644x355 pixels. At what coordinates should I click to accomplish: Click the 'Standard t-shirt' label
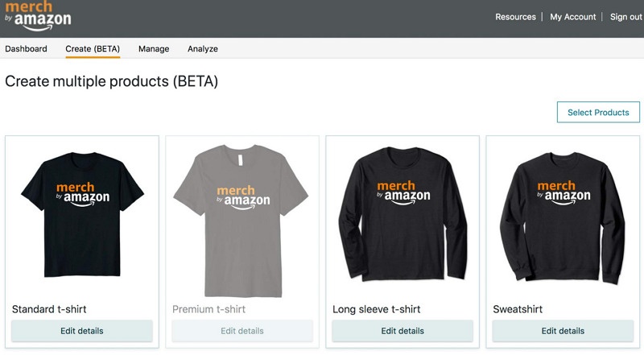click(49, 309)
